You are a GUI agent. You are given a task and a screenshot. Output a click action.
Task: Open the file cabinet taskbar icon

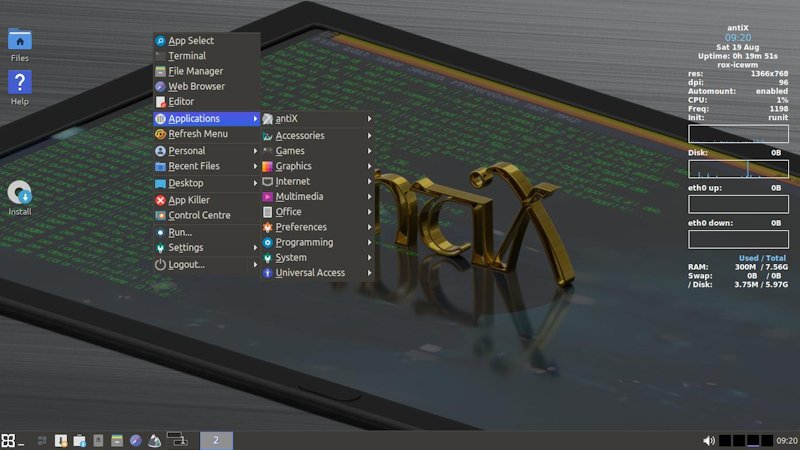click(x=117, y=440)
